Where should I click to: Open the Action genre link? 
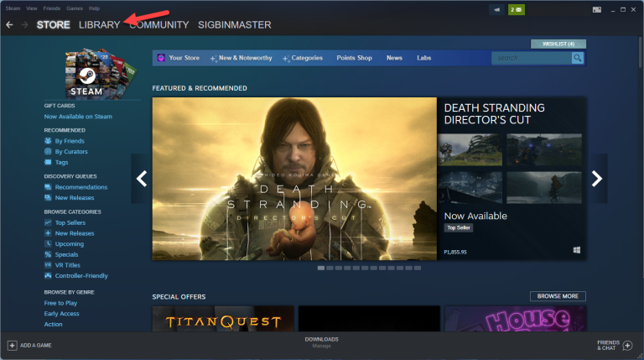54,324
